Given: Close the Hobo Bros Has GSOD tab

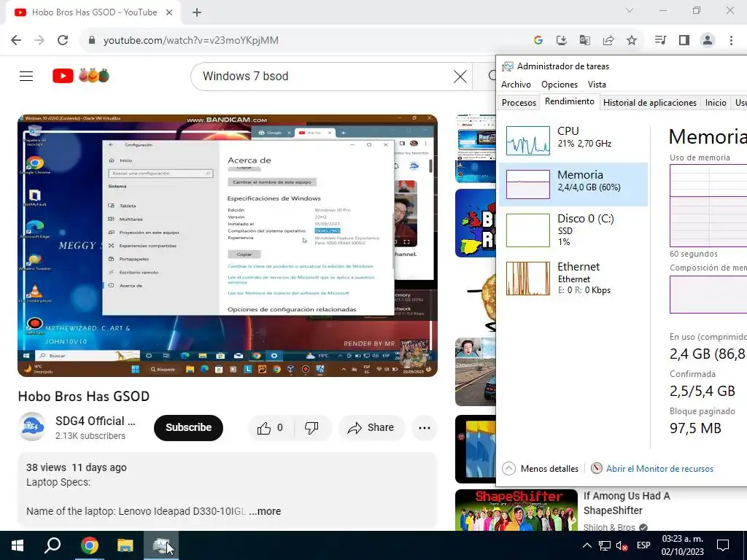Looking at the screenshot, I should point(169,12).
